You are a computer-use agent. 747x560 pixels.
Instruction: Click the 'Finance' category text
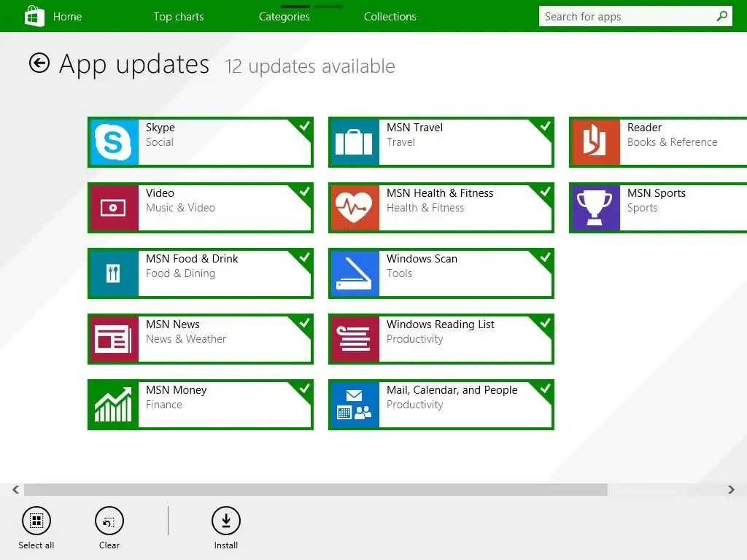point(164,405)
